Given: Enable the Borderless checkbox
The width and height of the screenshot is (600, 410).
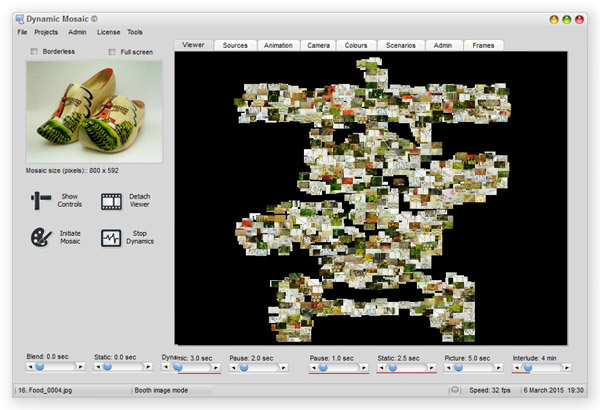Looking at the screenshot, I should click(x=35, y=51).
